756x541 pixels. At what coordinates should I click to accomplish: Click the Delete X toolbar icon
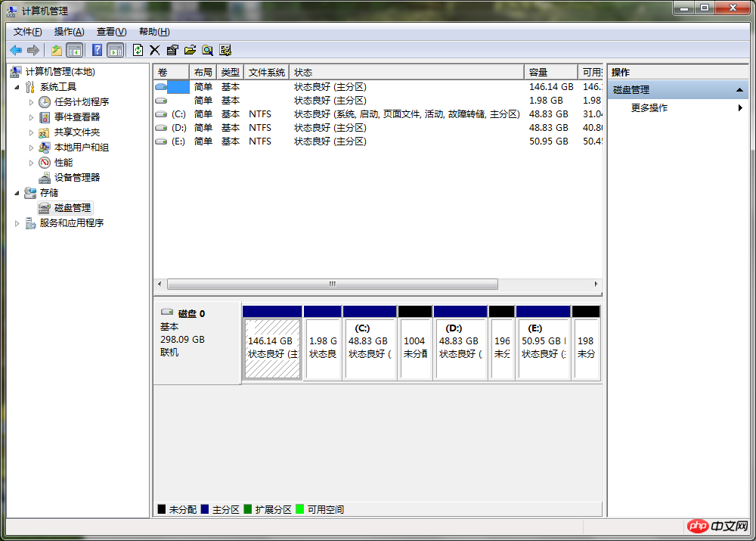click(155, 50)
